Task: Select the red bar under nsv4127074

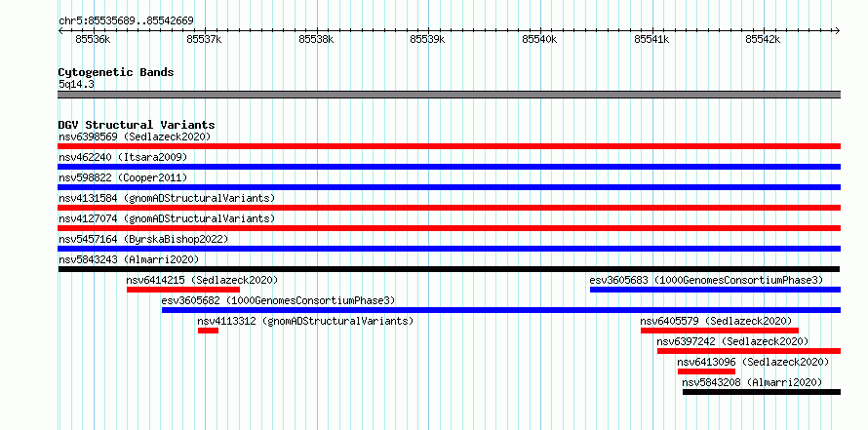Action: tap(449, 228)
